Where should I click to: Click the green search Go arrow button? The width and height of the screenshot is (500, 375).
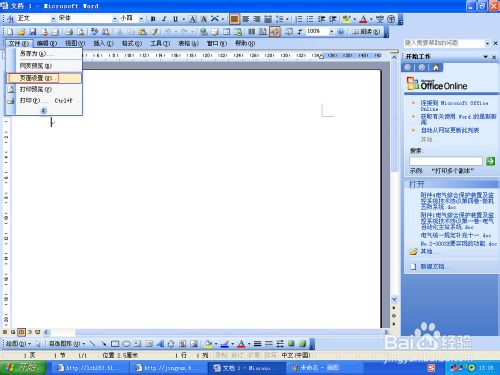pos(490,161)
